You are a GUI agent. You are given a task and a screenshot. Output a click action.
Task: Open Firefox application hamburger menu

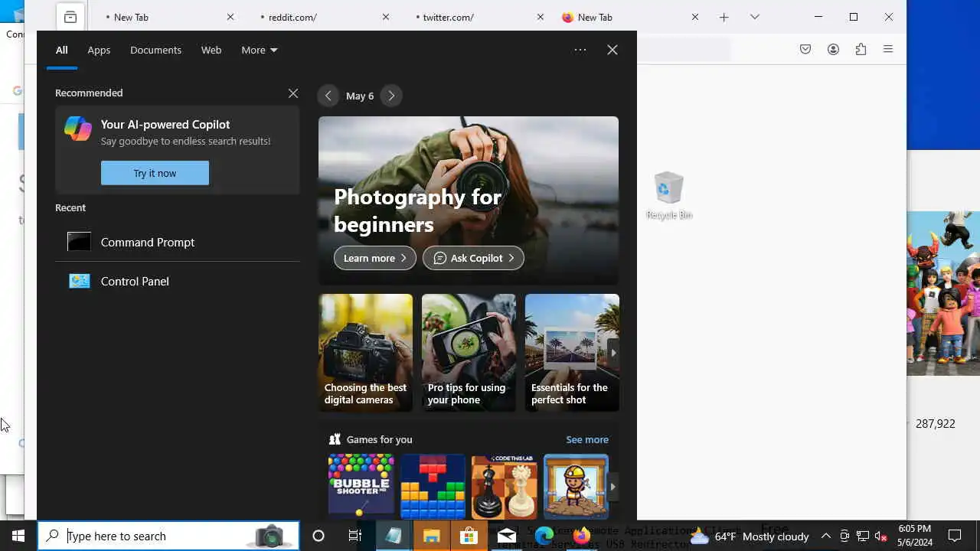[888, 49]
